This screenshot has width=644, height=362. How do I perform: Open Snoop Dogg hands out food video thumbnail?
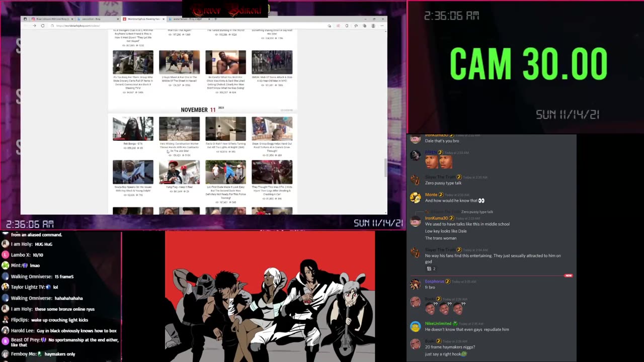[x=272, y=129]
